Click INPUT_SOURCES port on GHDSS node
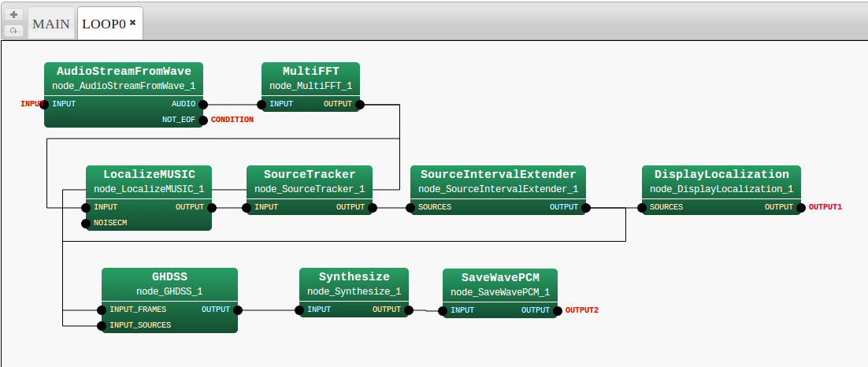 pyautogui.click(x=101, y=325)
